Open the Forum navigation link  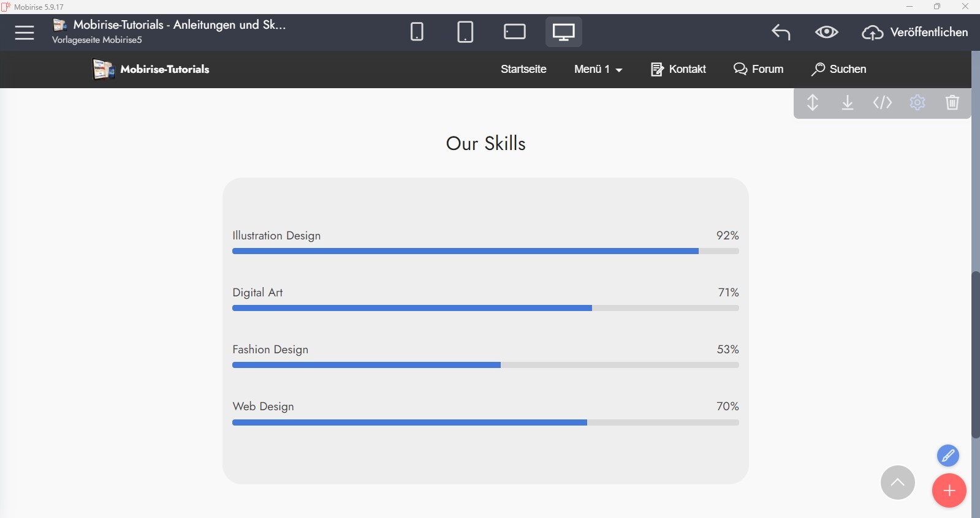coord(759,69)
